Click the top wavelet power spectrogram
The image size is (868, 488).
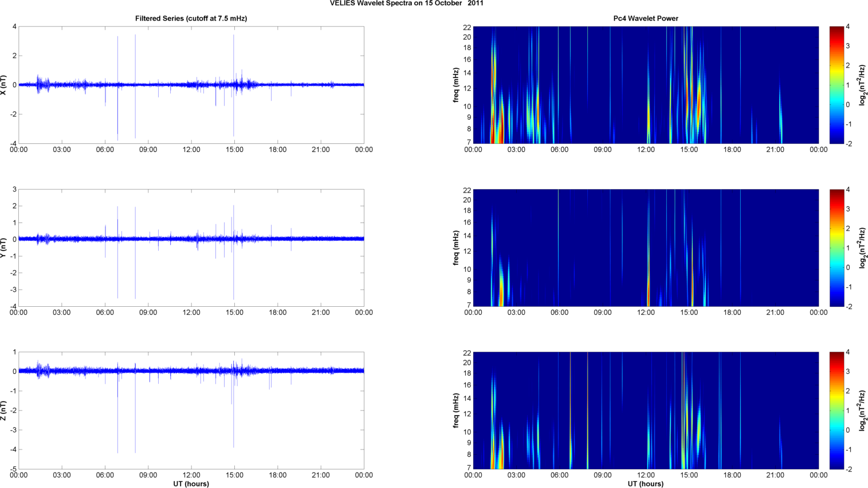point(645,85)
